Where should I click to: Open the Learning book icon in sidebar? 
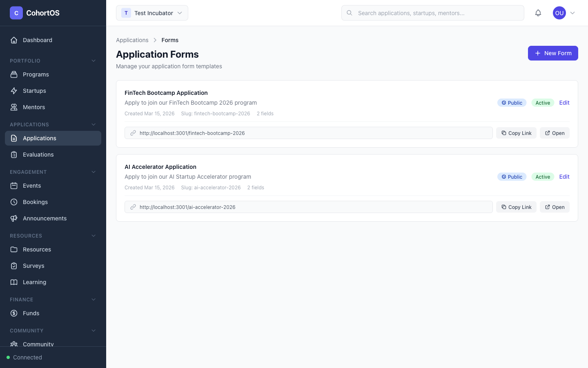[x=13, y=282]
